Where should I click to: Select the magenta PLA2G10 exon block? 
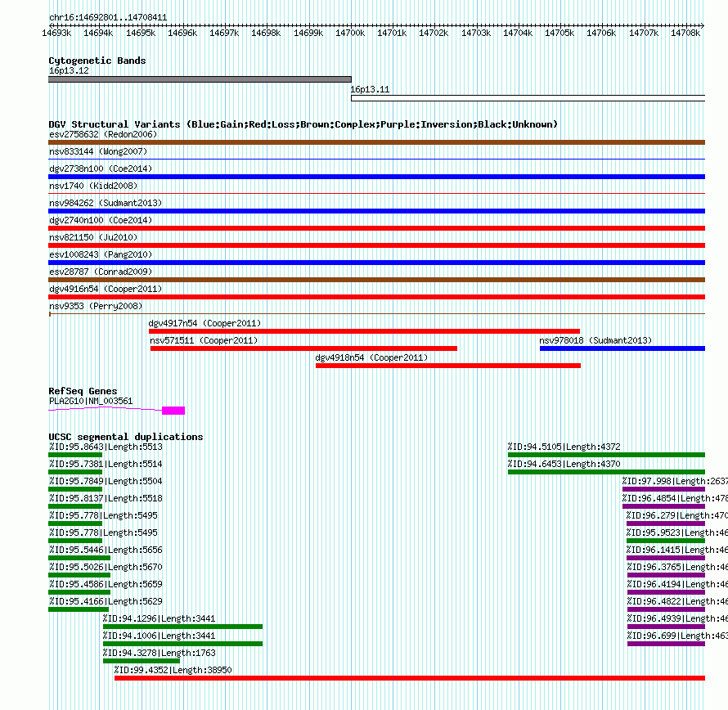(x=173, y=411)
